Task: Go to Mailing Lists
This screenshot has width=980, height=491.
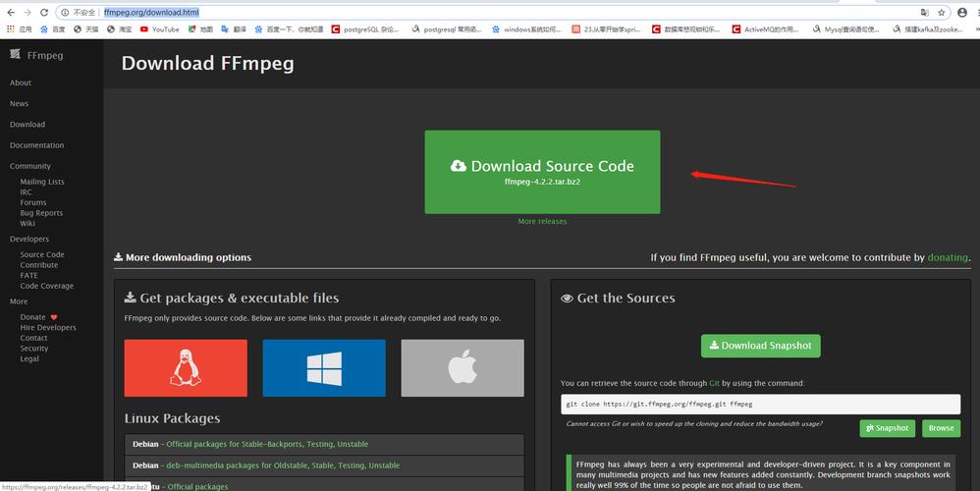Action: tap(42, 182)
